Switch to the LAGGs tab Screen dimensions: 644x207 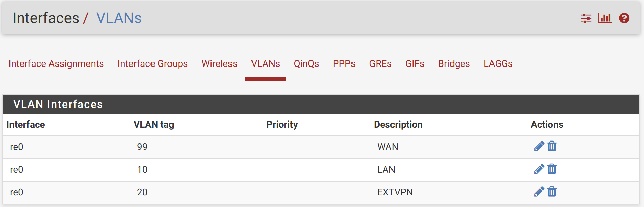[x=498, y=63]
